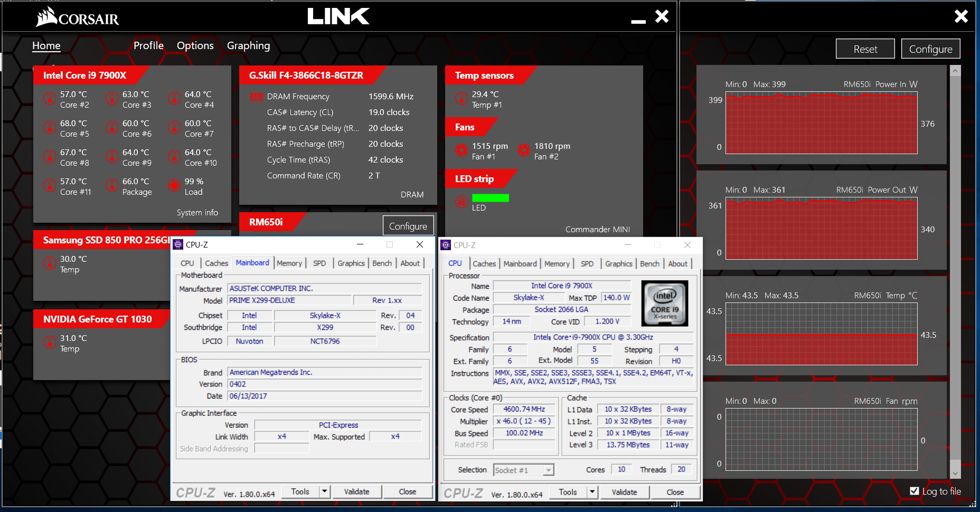This screenshot has height=512, width=980.
Task: Click the LED strip icon
Action: click(x=461, y=202)
